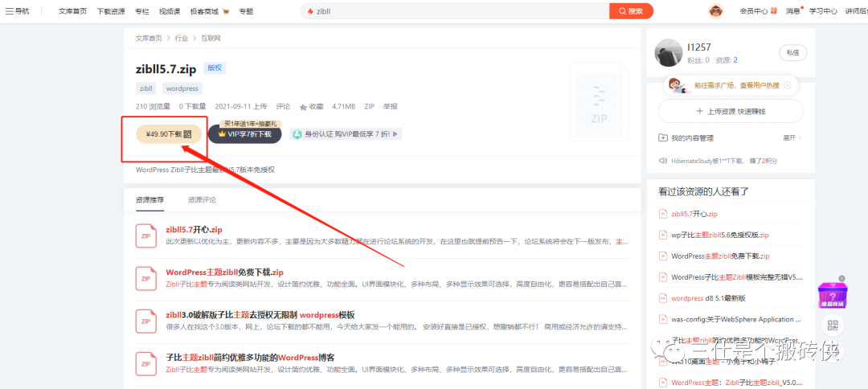868x389 pixels.
Task: Click the file icon beside sidebar zibll5.7开心.zip
Action: (x=662, y=214)
